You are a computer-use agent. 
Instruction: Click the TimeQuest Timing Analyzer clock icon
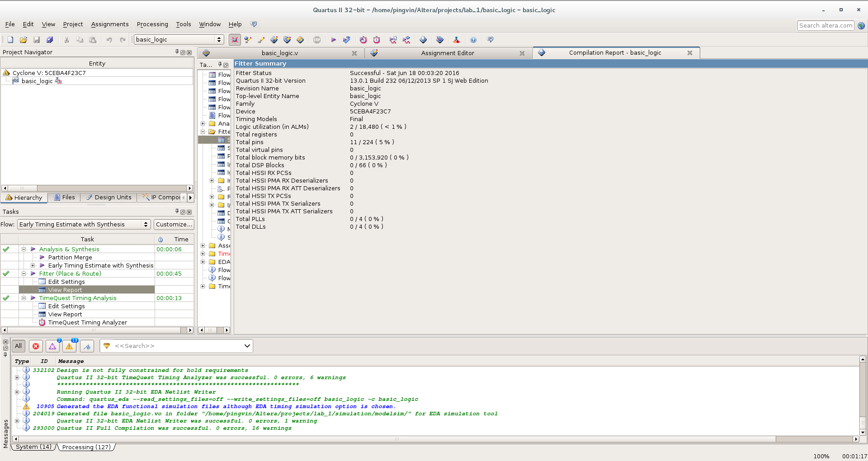[42, 322]
